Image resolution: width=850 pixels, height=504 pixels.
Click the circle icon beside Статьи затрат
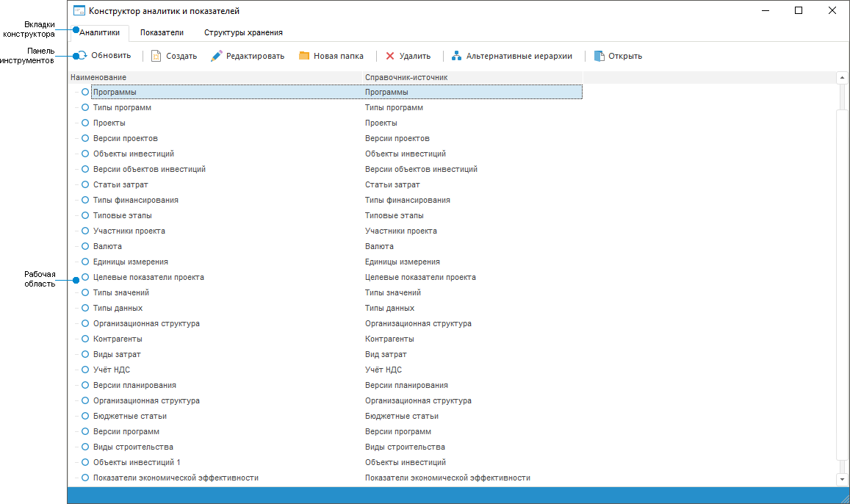click(85, 185)
